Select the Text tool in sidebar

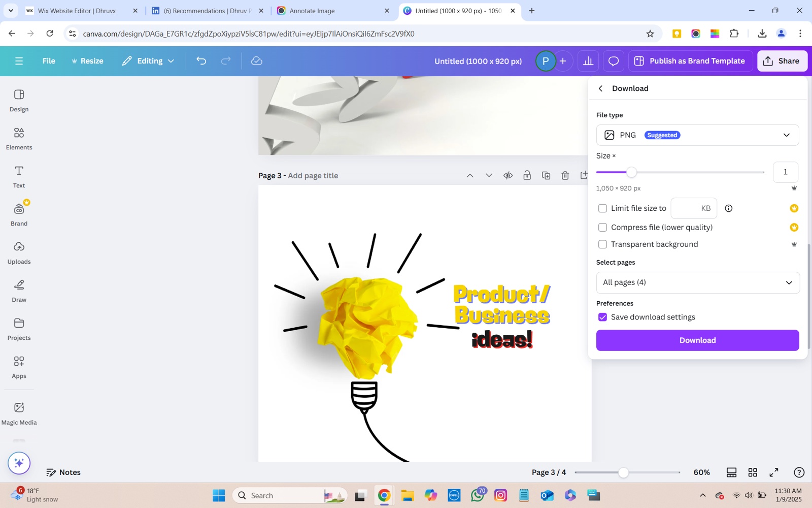(19, 177)
